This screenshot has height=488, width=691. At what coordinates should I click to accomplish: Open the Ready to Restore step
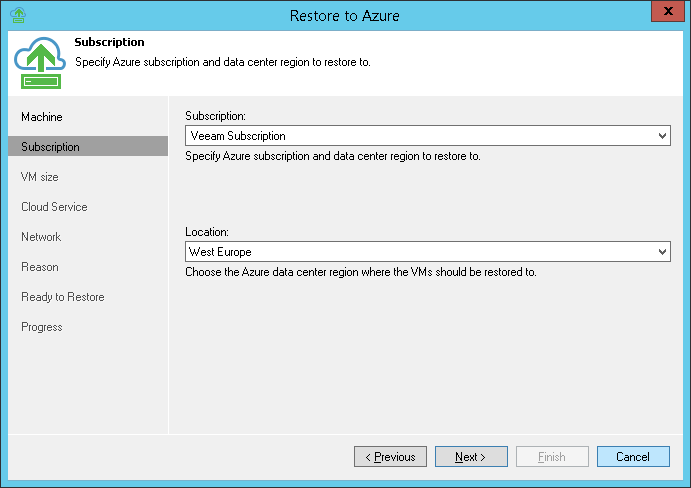pyautogui.click(x=62, y=297)
